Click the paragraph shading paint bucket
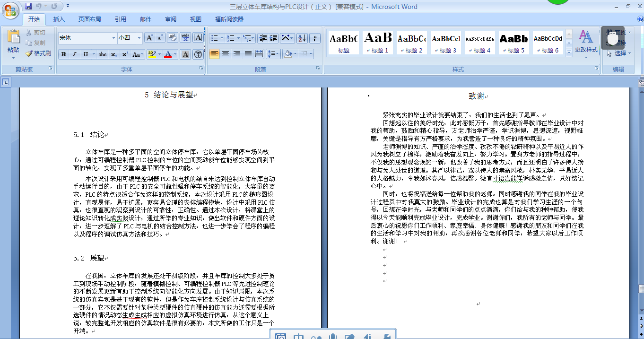Screen dimensions: 644x339 coord(287,54)
